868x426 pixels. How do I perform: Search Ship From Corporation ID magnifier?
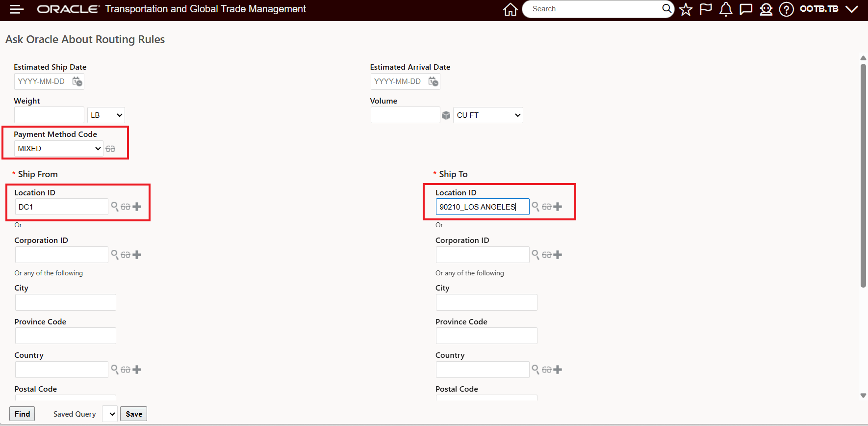point(114,254)
